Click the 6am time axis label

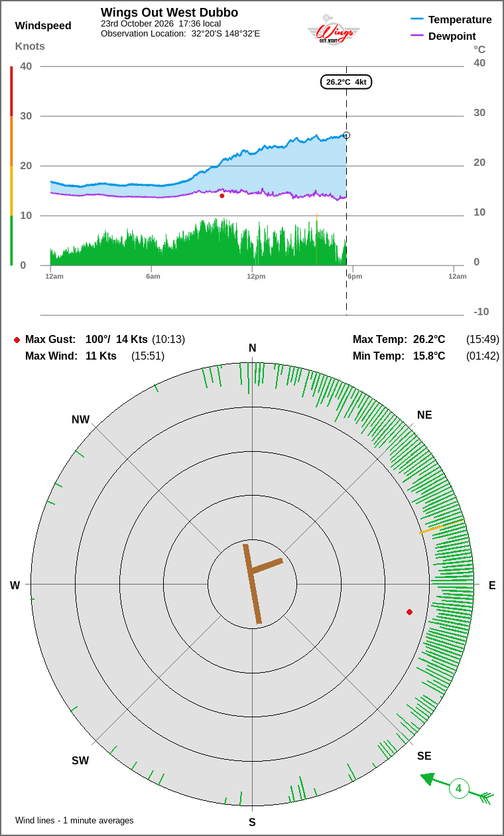pos(153,276)
